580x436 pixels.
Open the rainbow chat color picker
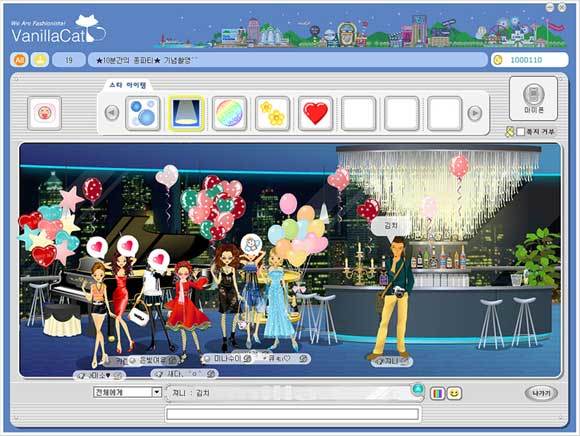pyautogui.click(x=437, y=393)
